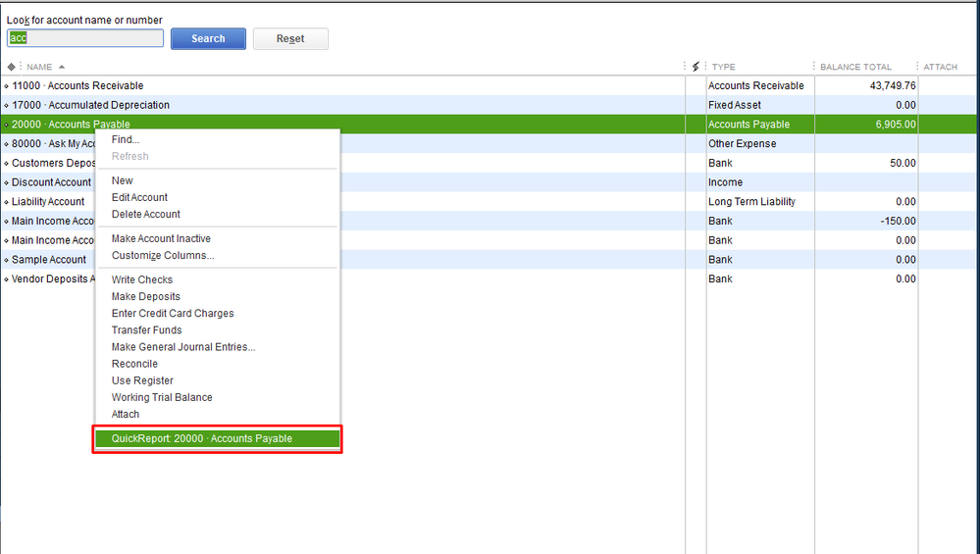The width and height of the screenshot is (980, 554).
Task: Choose Write Checks in context menu
Action: click(142, 279)
